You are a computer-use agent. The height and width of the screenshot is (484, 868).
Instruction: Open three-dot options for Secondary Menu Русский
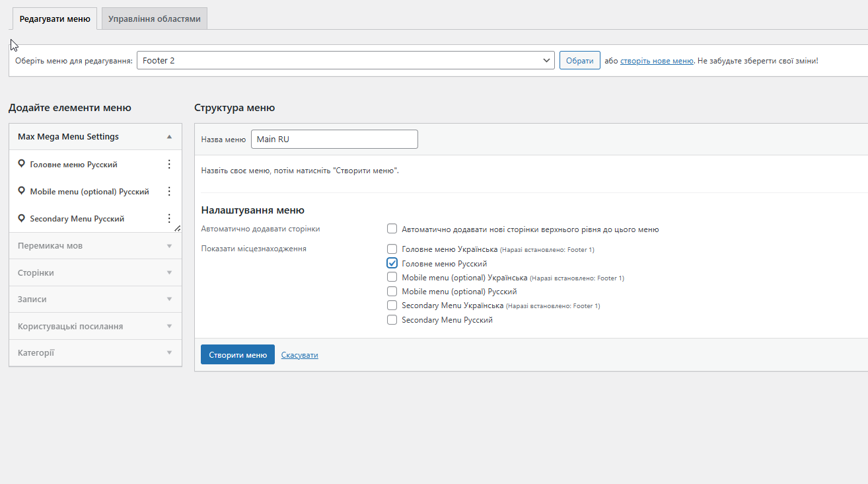(x=169, y=218)
